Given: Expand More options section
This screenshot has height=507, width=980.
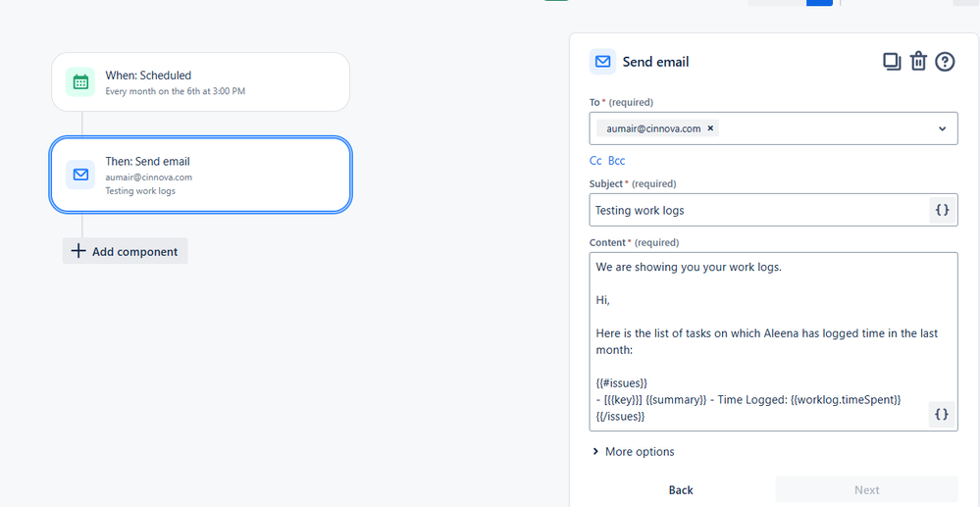Looking at the screenshot, I should [x=634, y=452].
